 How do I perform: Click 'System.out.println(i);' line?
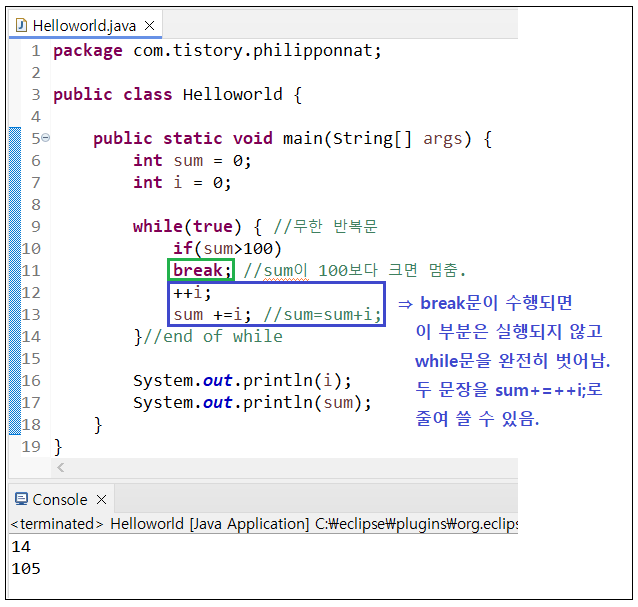point(242,380)
